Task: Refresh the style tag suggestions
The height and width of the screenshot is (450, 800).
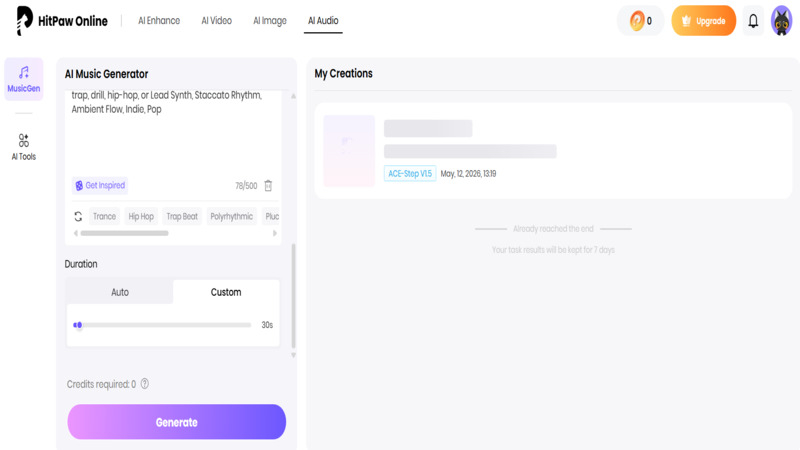Action: tap(78, 216)
